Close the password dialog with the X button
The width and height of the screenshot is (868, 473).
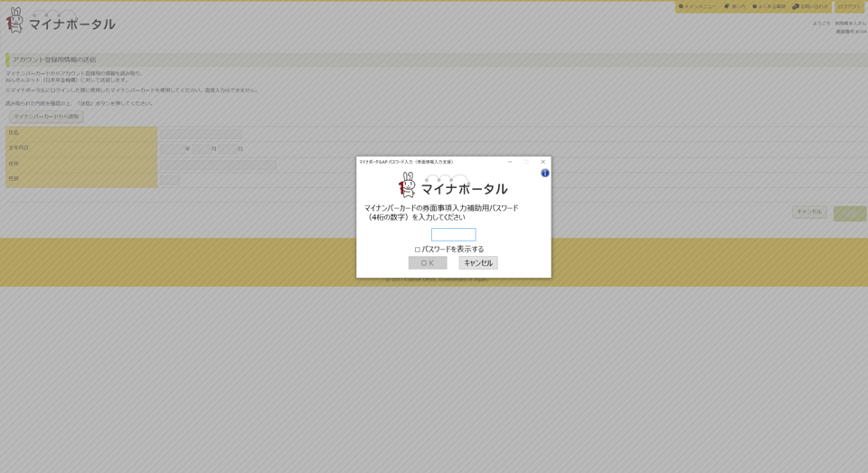[543, 162]
